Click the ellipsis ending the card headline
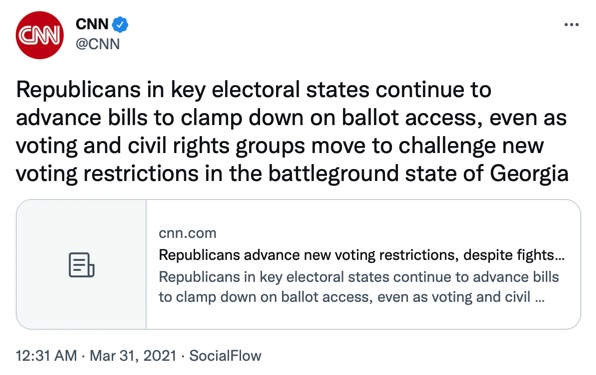This screenshot has width=596, height=375. pyautogui.click(x=560, y=258)
